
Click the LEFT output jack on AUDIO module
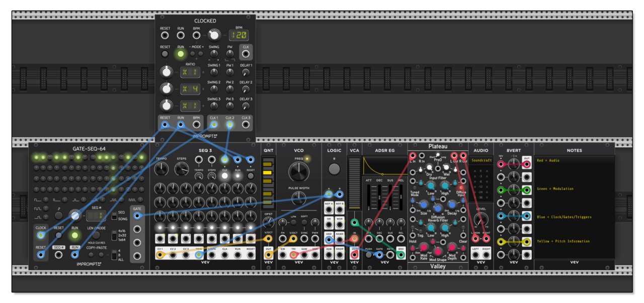point(475,255)
